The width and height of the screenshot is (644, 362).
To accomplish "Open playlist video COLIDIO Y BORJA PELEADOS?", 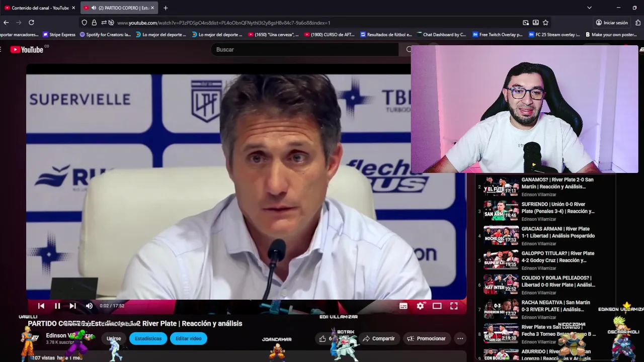I will coord(538,285).
